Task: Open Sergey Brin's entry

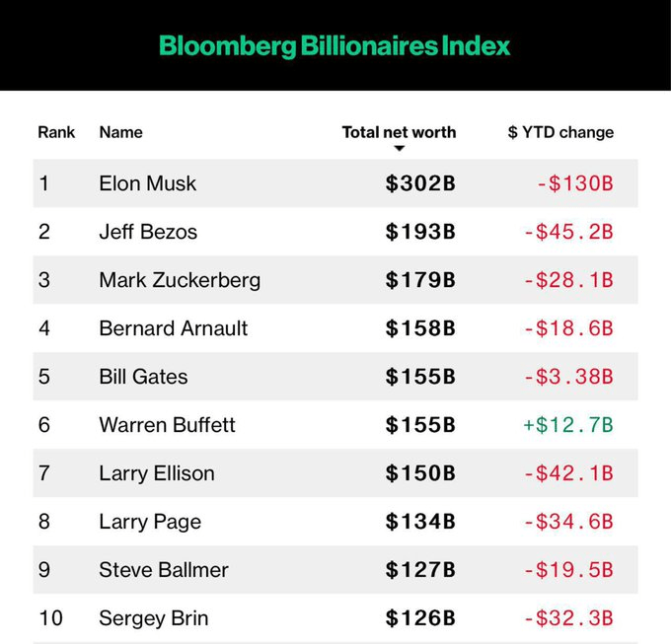Action: coord(153,618)
